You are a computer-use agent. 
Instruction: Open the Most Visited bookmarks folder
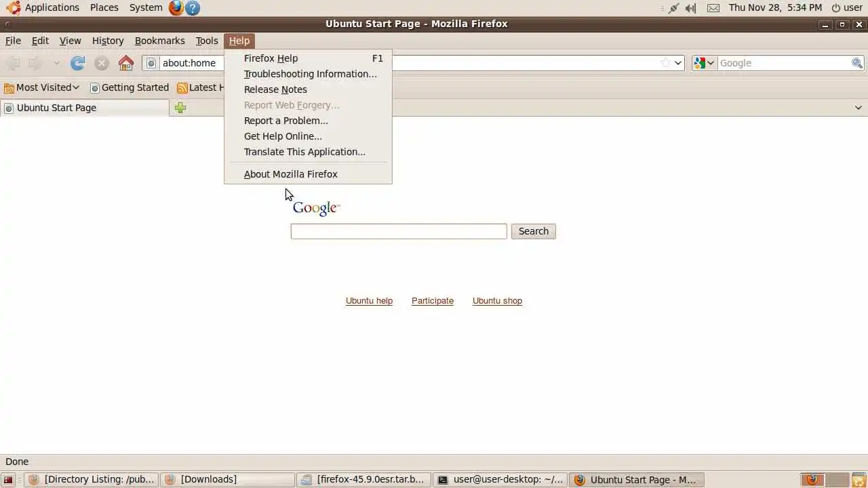(42, 87)
